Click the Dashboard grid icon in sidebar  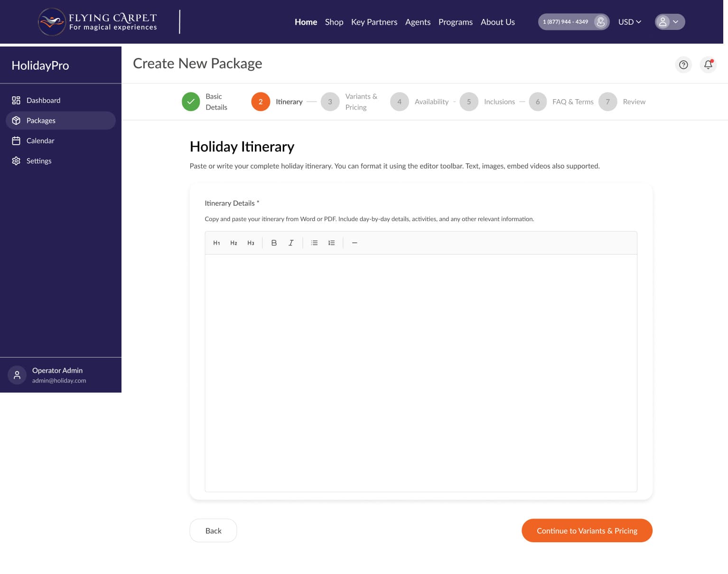16,101
